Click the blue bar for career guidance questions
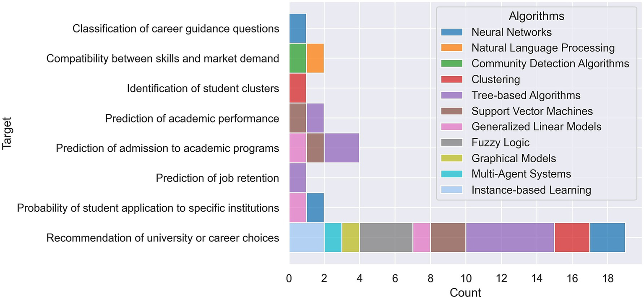 pos(297,28)
